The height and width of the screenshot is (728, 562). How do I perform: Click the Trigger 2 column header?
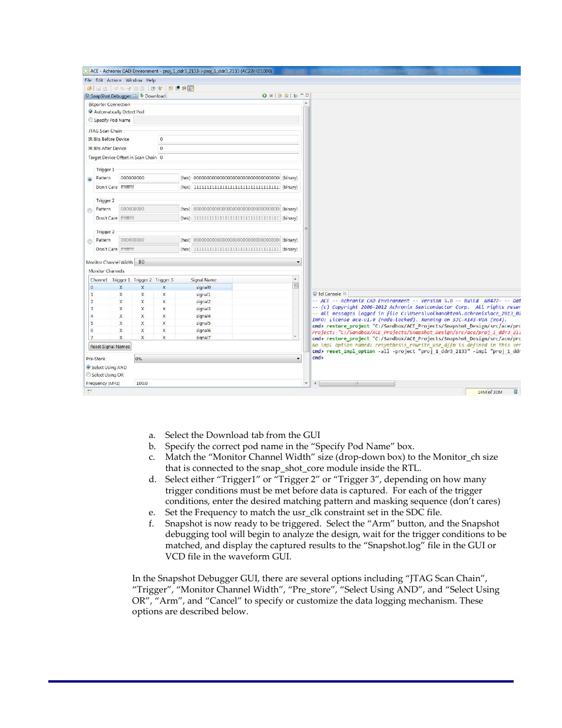143,280
